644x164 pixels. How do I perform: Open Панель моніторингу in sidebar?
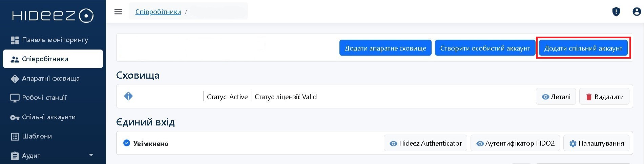pos(55,40)
